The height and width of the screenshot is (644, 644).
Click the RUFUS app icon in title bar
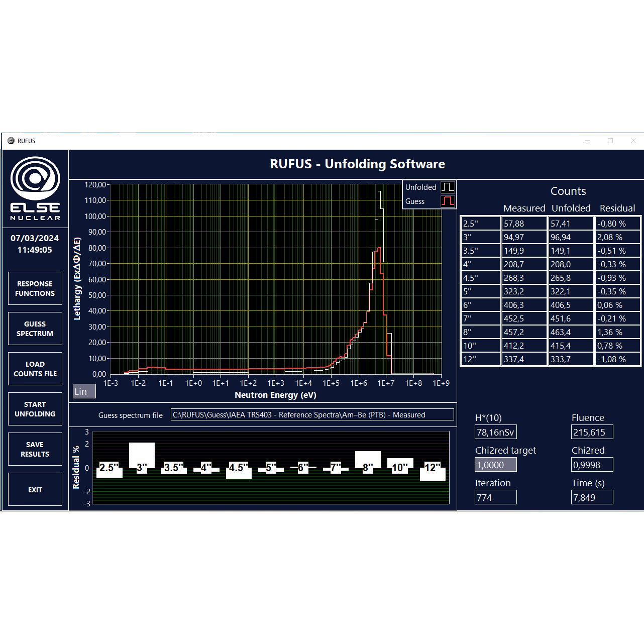coord(11,141)
